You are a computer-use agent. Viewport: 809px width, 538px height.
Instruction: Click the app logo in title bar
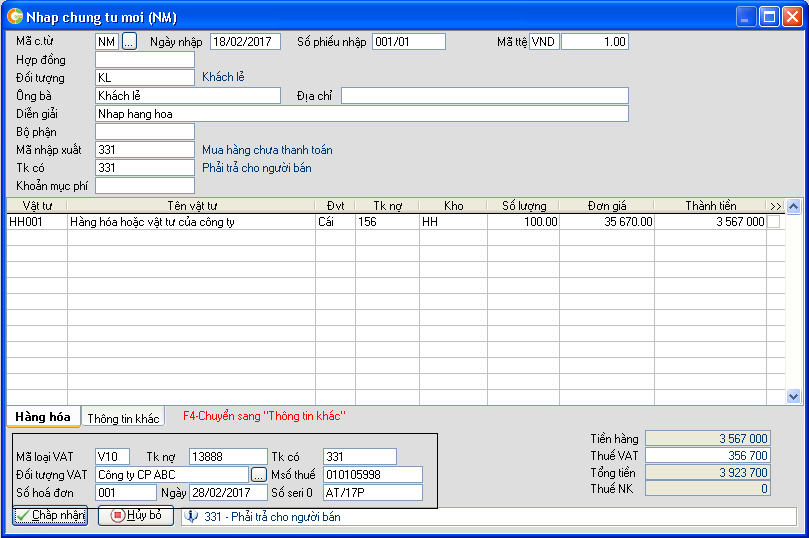[x=15, y=17]
